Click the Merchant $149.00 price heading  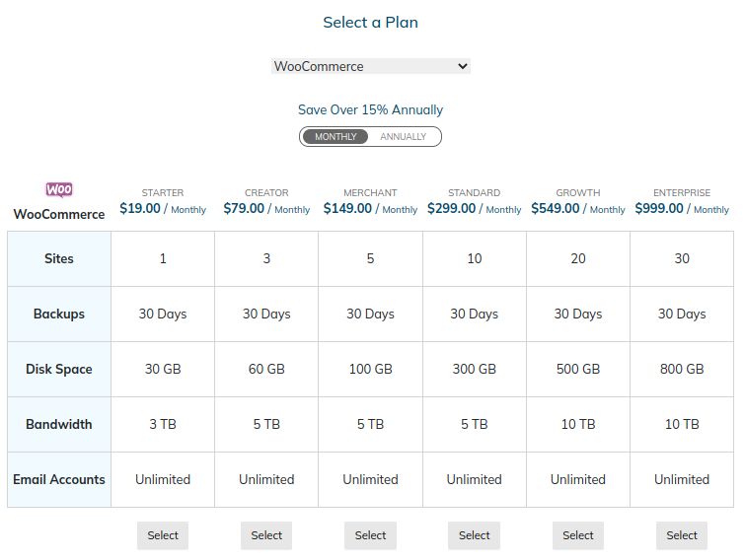pyautogui.click(x=370, y=208)
